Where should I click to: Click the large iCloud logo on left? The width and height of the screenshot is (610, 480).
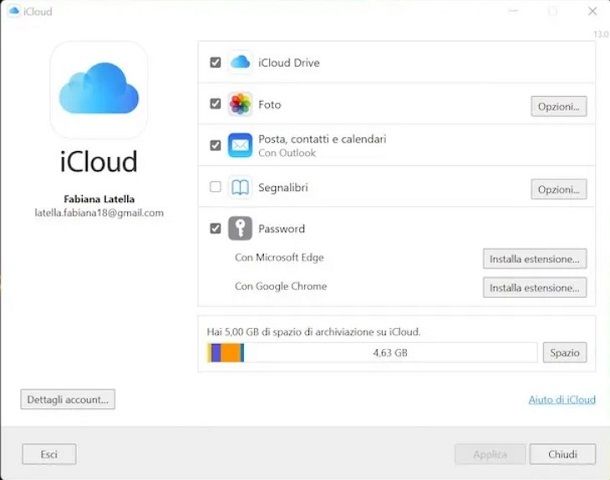pyautogui.click(x=99, y=89)
